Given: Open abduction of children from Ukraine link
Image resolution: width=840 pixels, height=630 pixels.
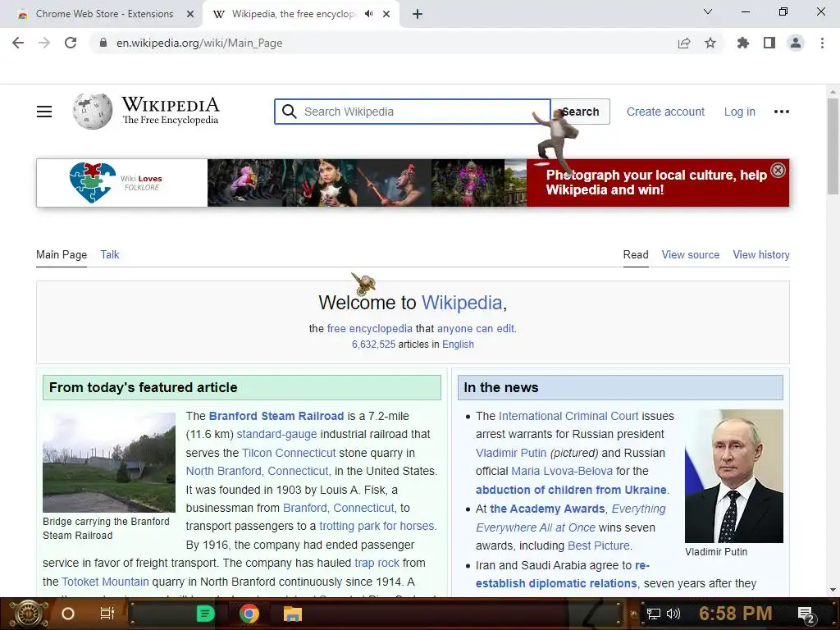Looking at the screenshot, I should pos(571,490).
